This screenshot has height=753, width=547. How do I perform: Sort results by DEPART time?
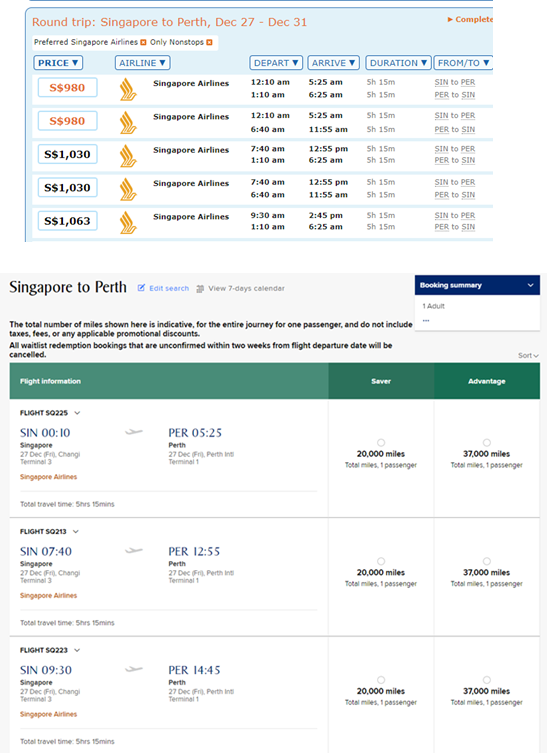pyautogui.click(x=276, y=63)
